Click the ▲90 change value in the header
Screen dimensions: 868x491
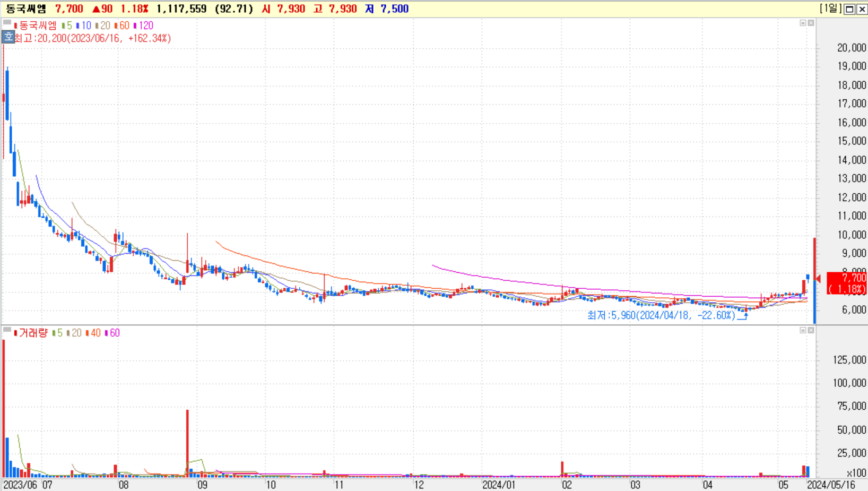pos(102,9)
